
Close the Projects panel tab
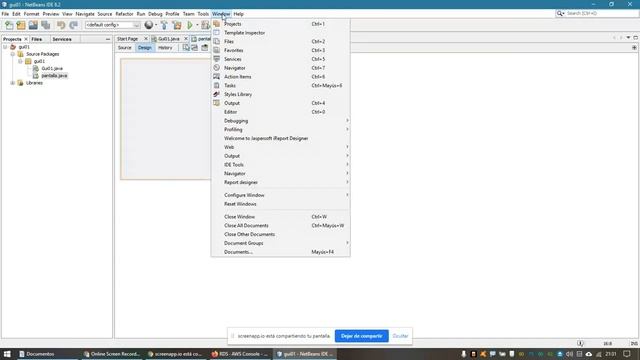(26, 39)
